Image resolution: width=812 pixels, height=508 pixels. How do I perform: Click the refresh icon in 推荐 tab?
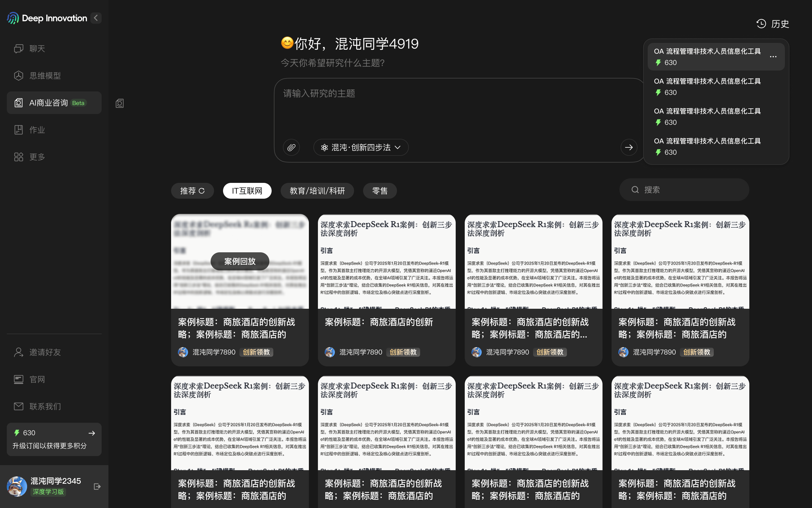tap(202, 191)
